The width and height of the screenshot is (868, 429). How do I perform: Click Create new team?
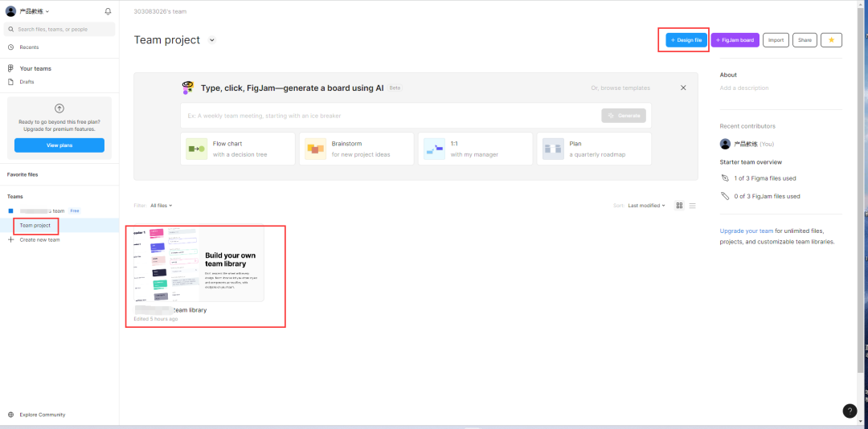point(40,239)
